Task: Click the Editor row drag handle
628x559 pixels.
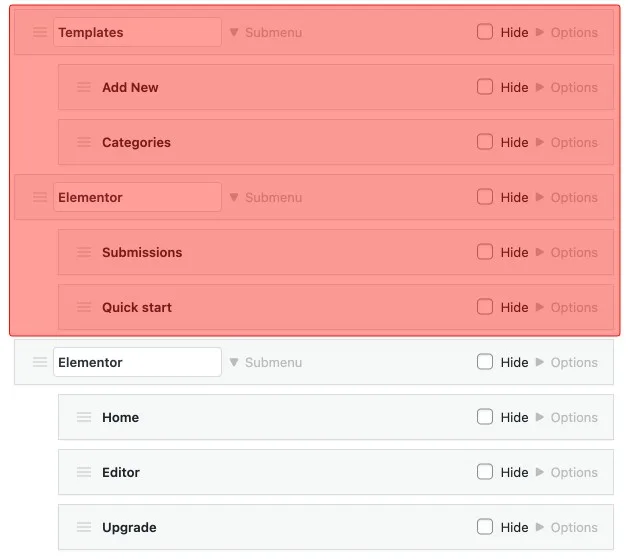Action: 84,472
